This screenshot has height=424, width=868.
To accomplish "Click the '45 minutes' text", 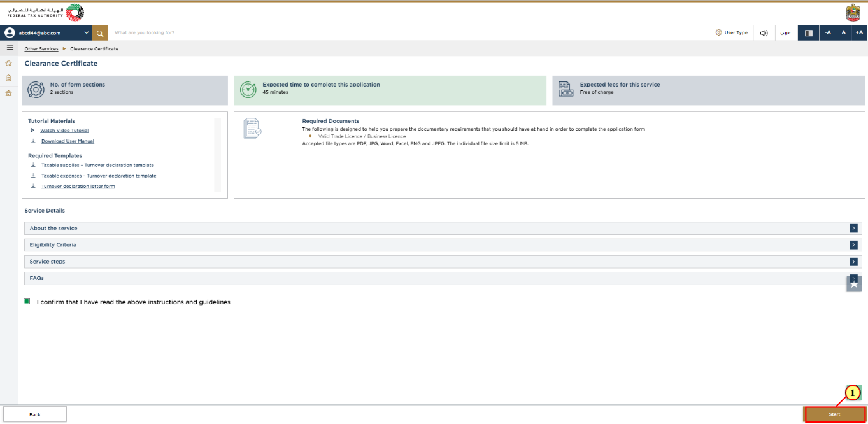I will coord(275,92).
